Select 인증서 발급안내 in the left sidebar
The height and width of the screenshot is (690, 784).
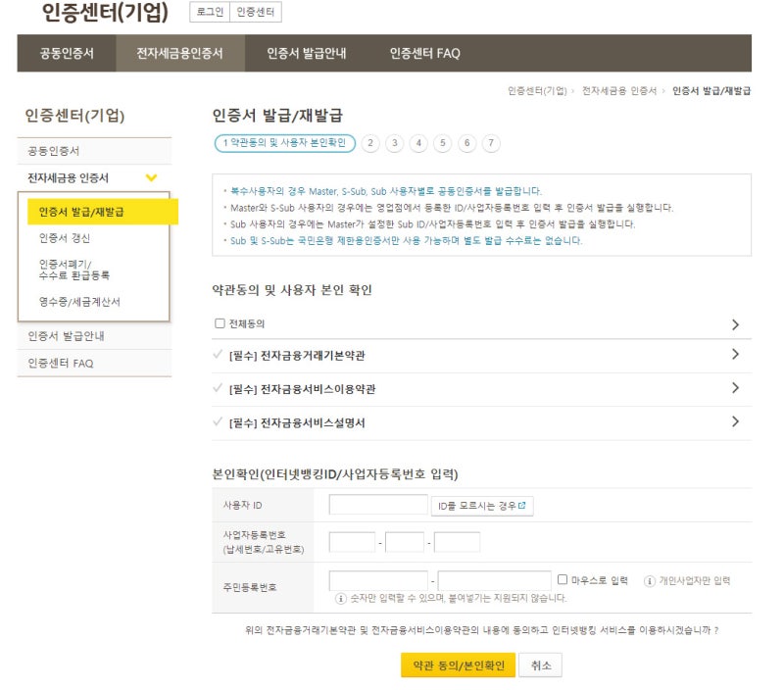(x=94, y=336)
